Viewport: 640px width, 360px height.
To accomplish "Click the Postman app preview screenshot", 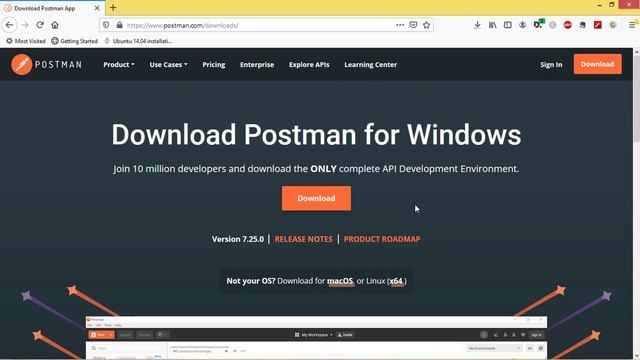I will pyautogui.click(x=316, y=338).
